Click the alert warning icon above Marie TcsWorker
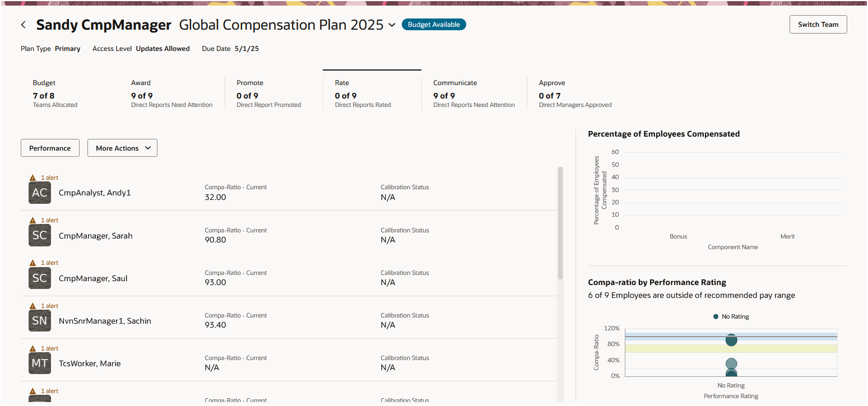The width and height of the screenshot is (868, 406). tap(33, 348)
